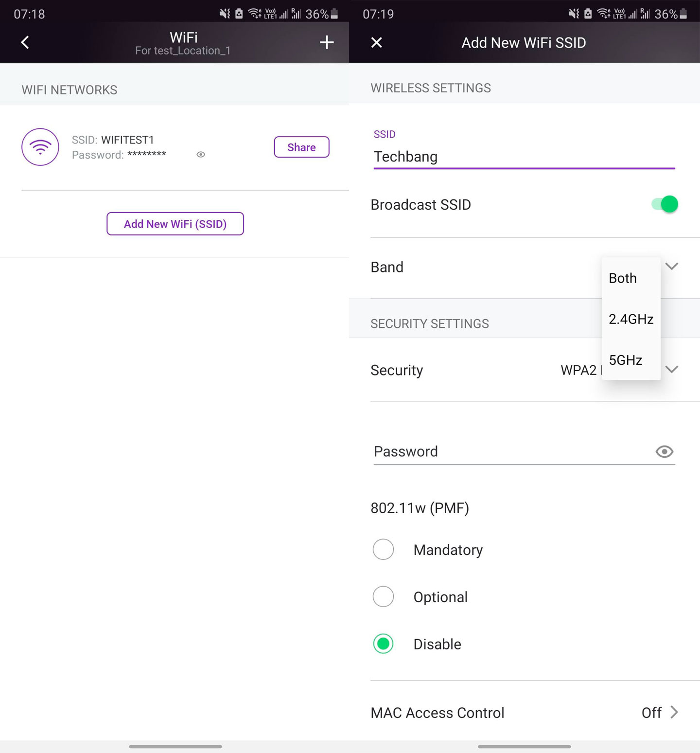Tap the eye icon in the new Password field
Viewport: 700px width, 753px height.
click(x=664, y=451)
